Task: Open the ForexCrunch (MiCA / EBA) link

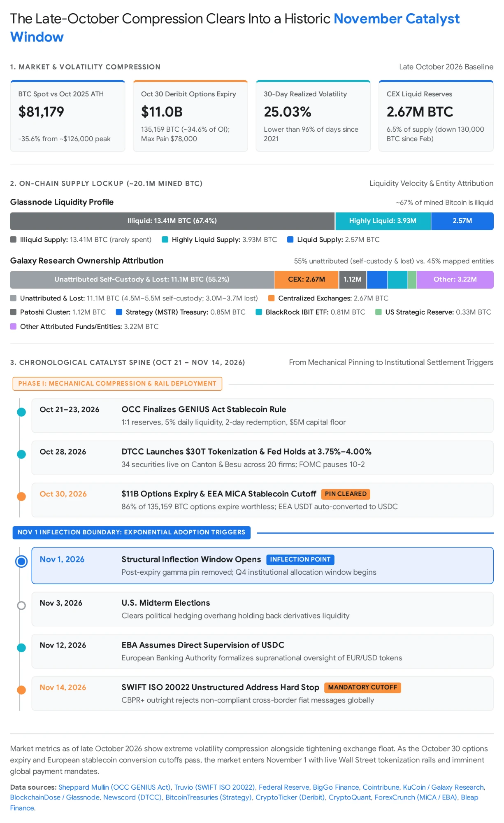Action: pos(416,797)
